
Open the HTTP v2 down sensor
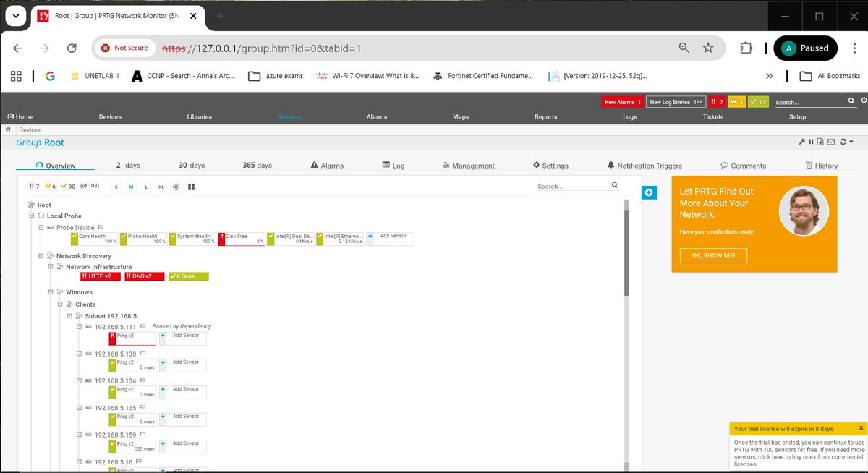101,276
